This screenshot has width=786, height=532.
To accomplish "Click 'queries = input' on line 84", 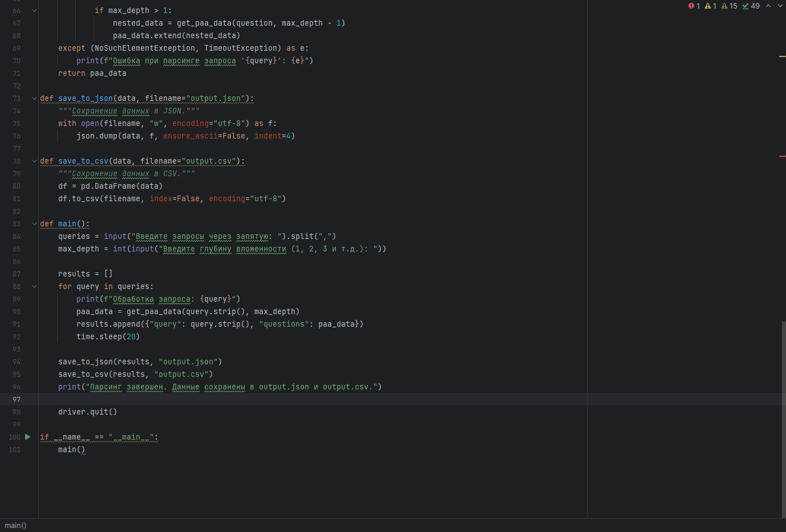I will [92, 236].
